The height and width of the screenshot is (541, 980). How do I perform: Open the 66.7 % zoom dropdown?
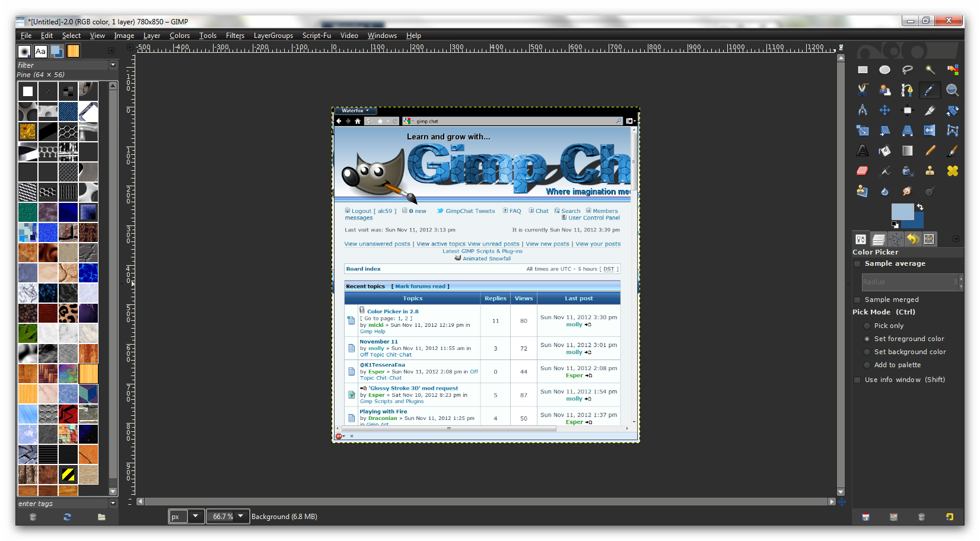tap(241, 517)
